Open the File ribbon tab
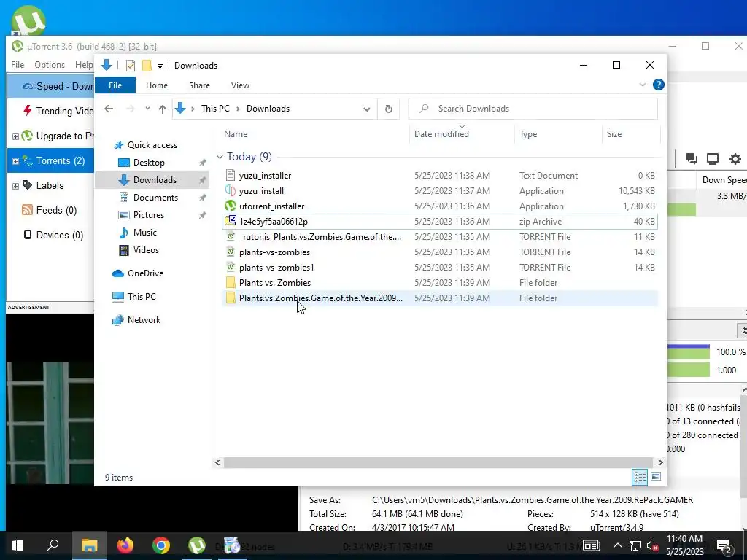Image resolution: width=747 pixels, height=560 pixels. click(x=115, y=85)
